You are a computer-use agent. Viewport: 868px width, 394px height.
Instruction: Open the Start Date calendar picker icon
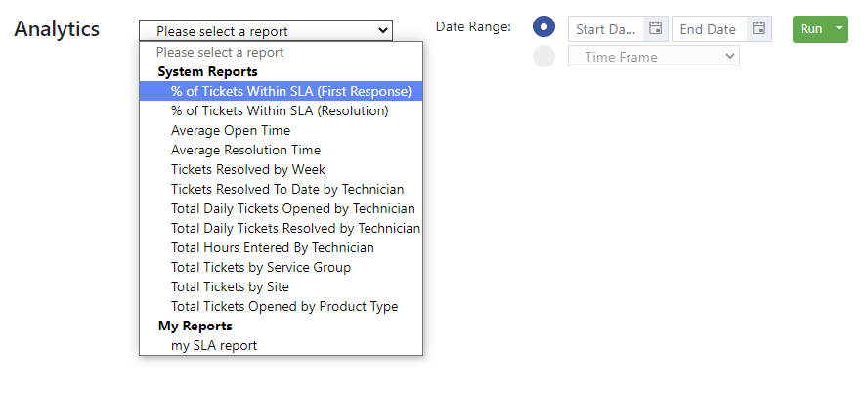656,28
